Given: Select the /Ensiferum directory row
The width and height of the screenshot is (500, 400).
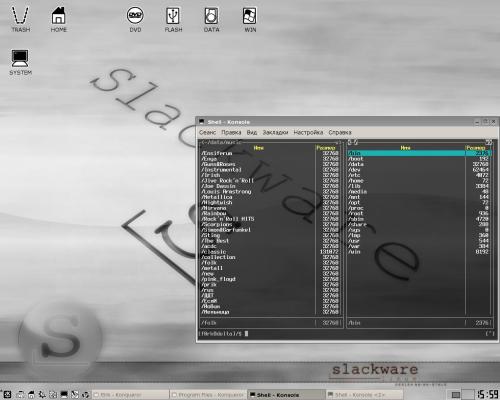Looking at the screenshot, I should point(270,153).
